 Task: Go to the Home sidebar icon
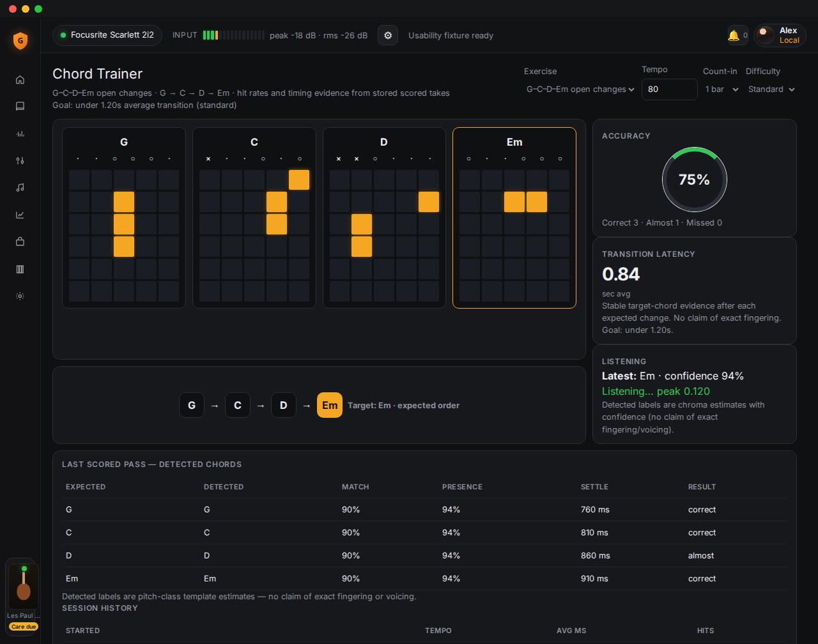[x=20, y=80]
